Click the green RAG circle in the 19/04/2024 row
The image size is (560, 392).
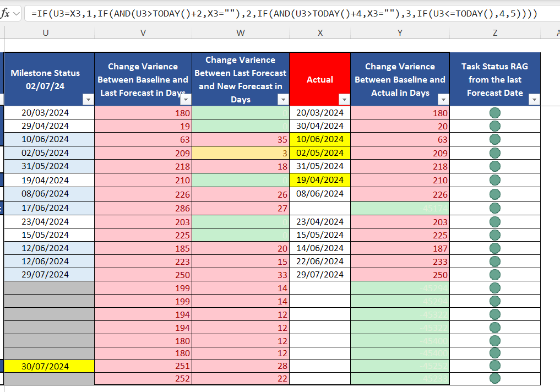click(x=494, y=180)
